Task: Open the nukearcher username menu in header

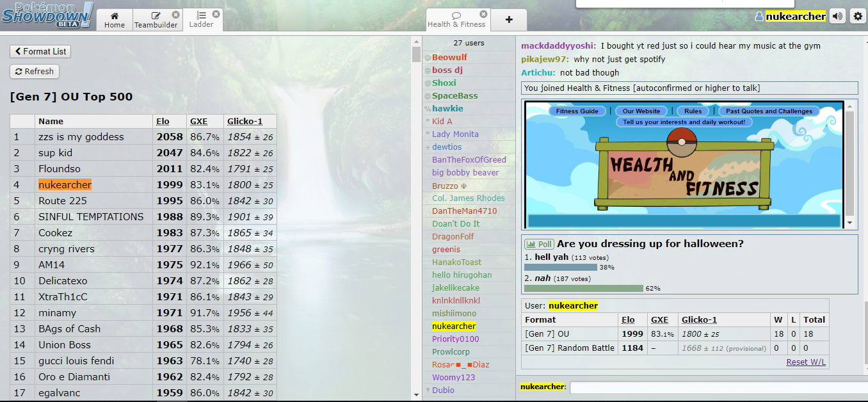Action: coord(795,17)
